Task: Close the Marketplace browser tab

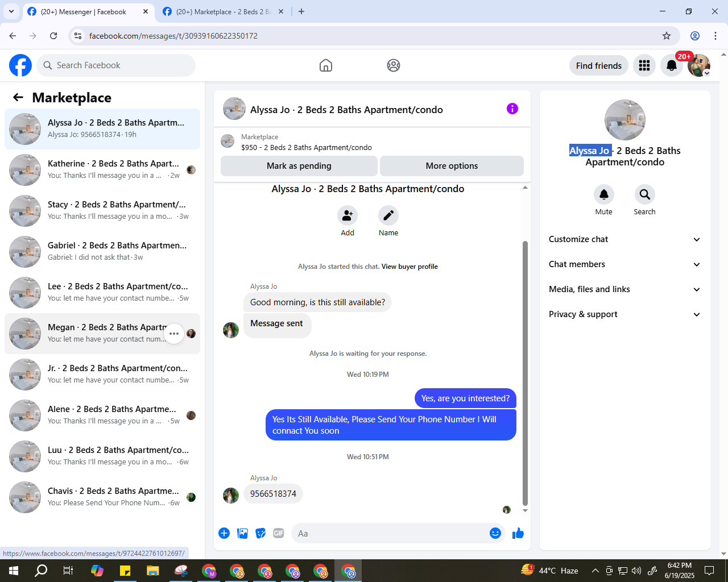Action: (x=281, y=11)
